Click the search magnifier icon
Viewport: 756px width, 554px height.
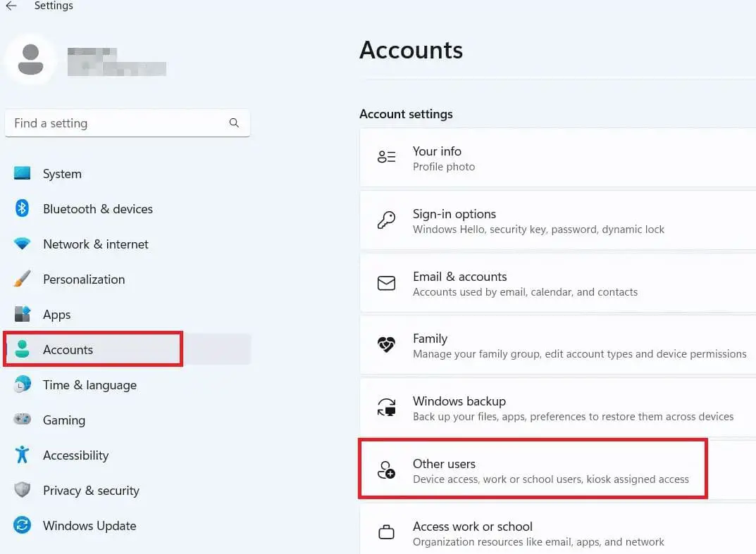point(234,123)
